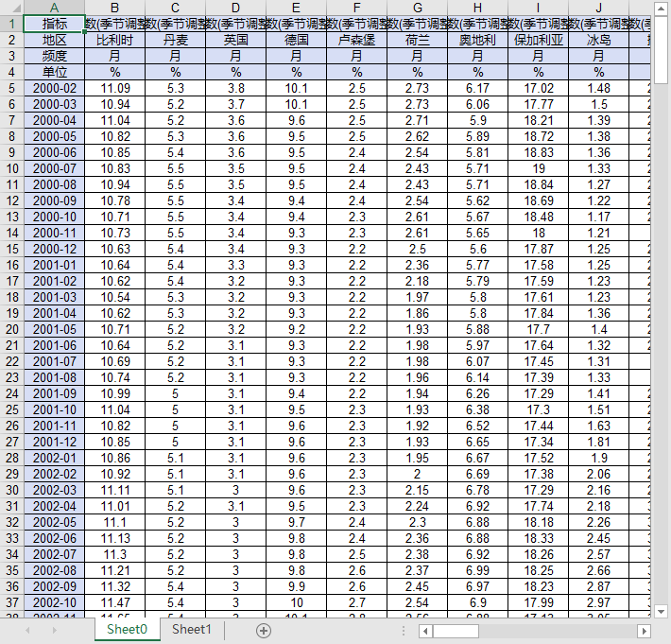Click the horizontal scrollbar thumb
Screen dimensions: 671x644
456,631
